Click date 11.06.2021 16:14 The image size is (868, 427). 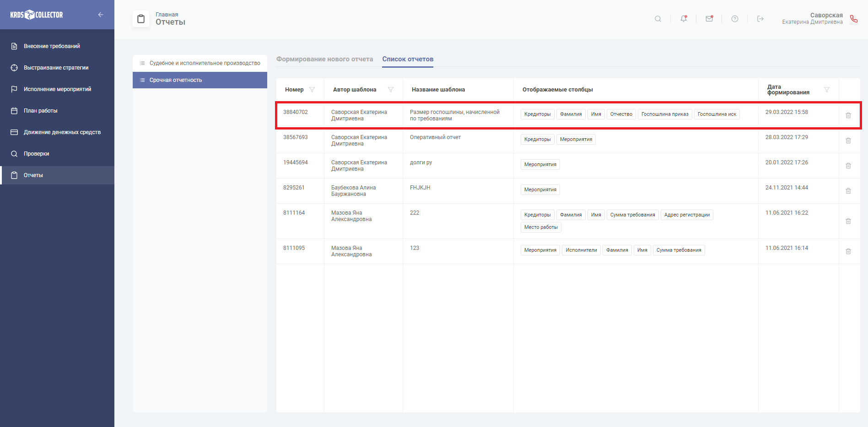tap(787, 248)
